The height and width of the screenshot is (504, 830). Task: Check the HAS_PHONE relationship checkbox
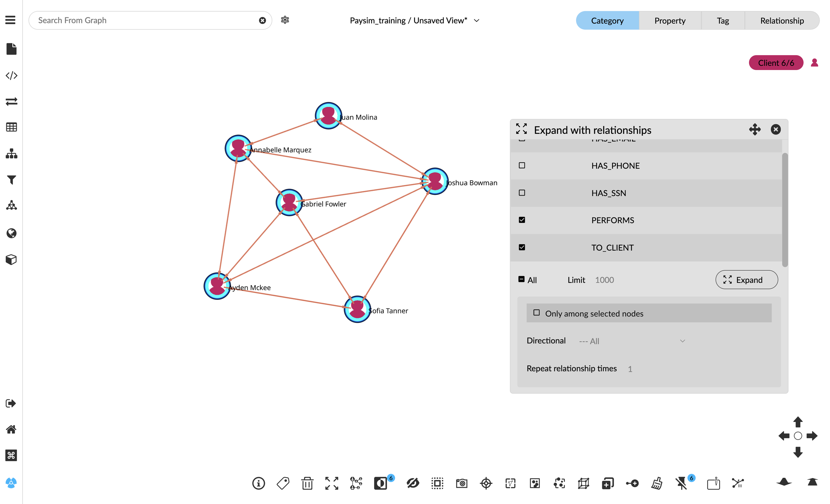[522, 165]
